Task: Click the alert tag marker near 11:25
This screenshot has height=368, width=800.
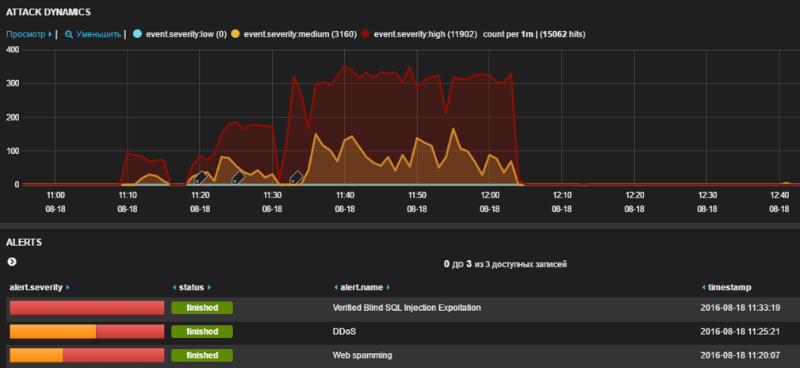Action: click(238, 177)
